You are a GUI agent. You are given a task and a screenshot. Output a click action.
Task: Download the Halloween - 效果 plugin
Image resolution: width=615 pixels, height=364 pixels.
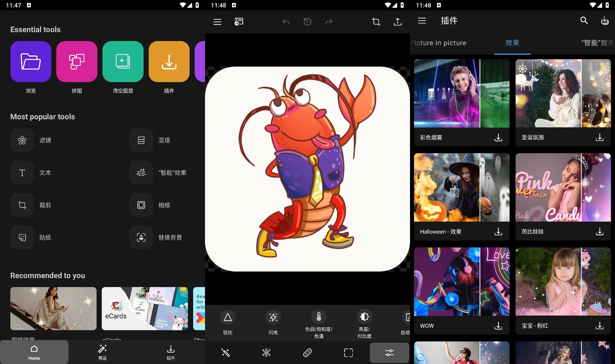pos(498,232)
